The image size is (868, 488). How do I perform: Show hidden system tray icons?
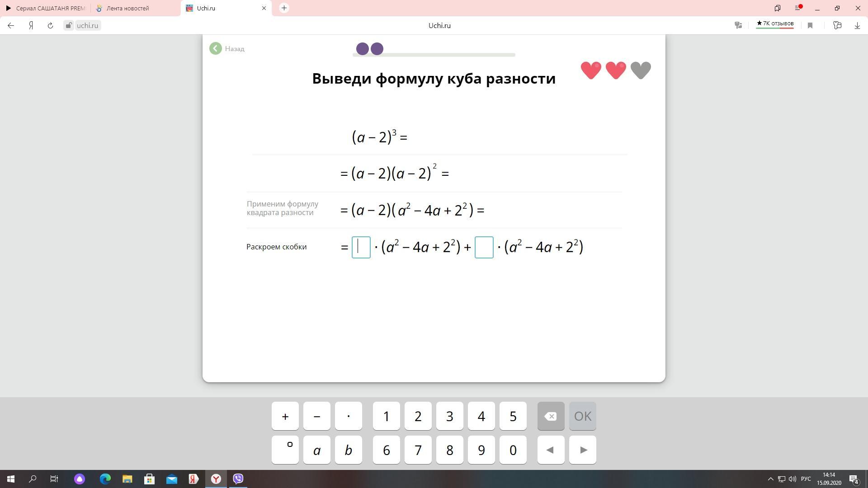tap(770, 479)
